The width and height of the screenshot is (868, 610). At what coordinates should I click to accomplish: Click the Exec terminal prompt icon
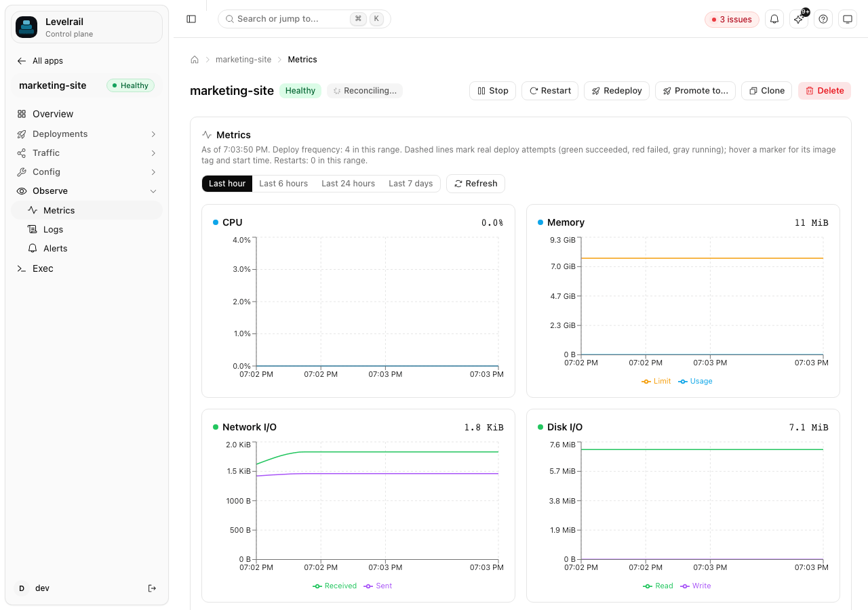tap(22, 268)
